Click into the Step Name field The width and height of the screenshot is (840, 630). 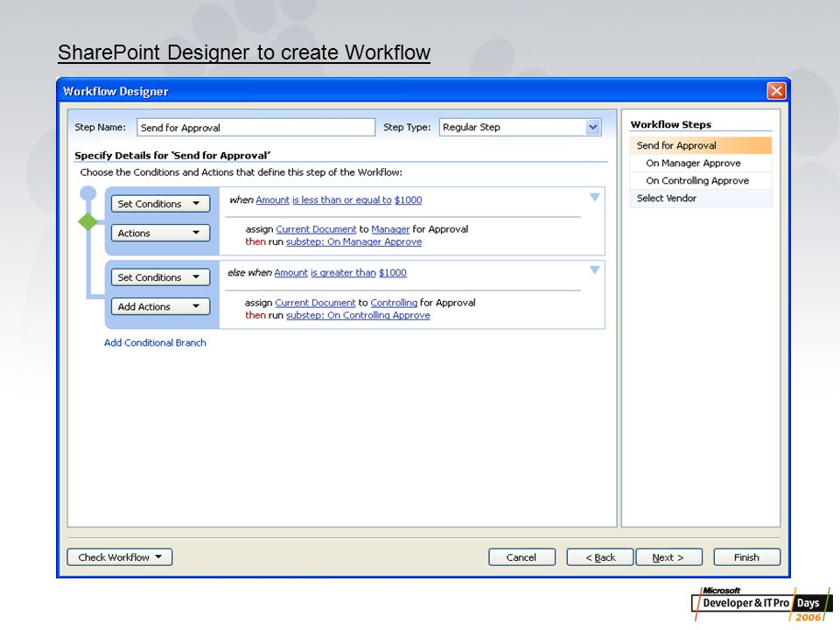(255, 128)
